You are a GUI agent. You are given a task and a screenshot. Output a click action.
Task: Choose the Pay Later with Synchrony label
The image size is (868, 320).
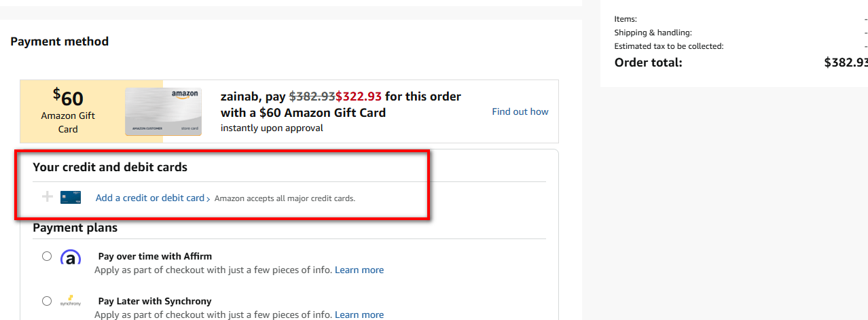point(155,301)
